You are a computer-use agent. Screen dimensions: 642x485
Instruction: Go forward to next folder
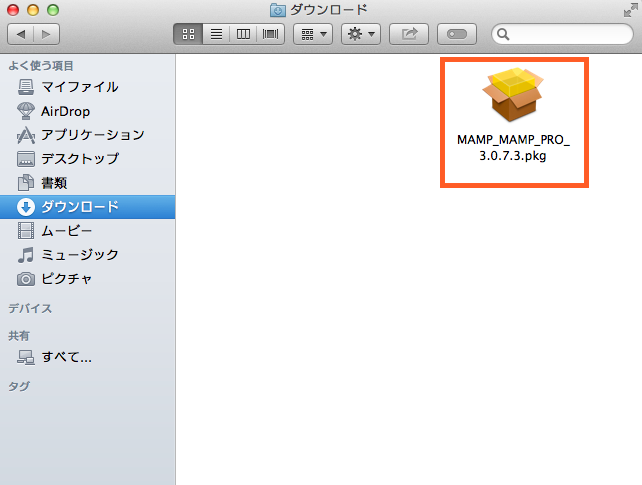click(46, 34)
